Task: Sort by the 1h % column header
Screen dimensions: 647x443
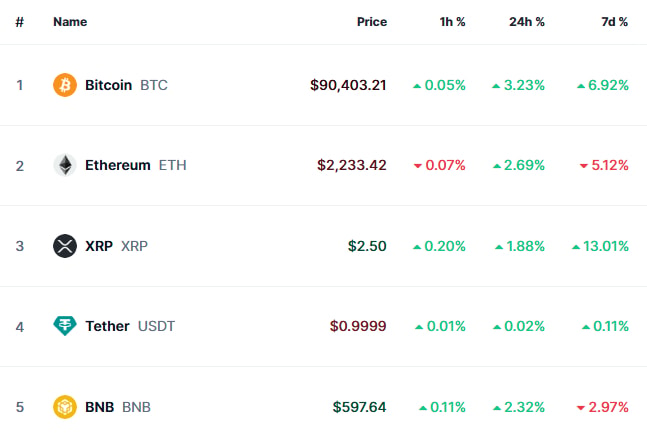Action: (452, 22)
